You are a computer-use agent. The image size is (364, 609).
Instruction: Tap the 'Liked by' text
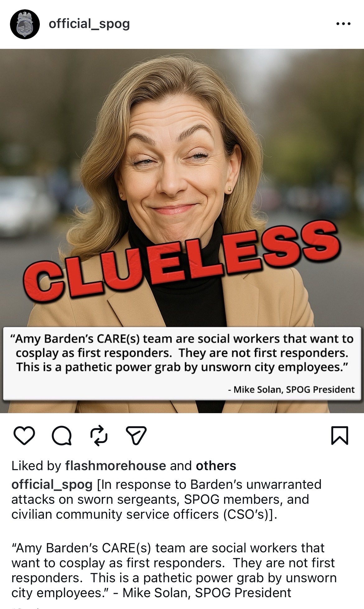[36, 466]
